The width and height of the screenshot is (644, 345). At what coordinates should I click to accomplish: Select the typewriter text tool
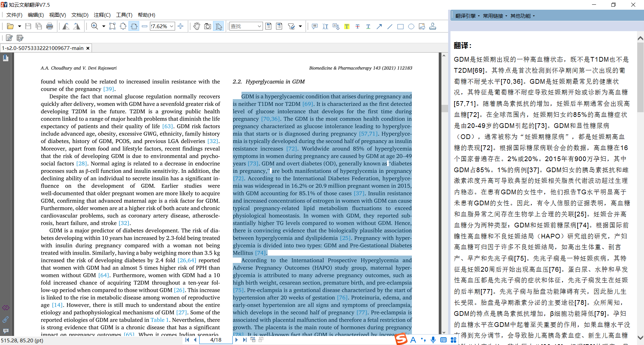click(325, 26)
